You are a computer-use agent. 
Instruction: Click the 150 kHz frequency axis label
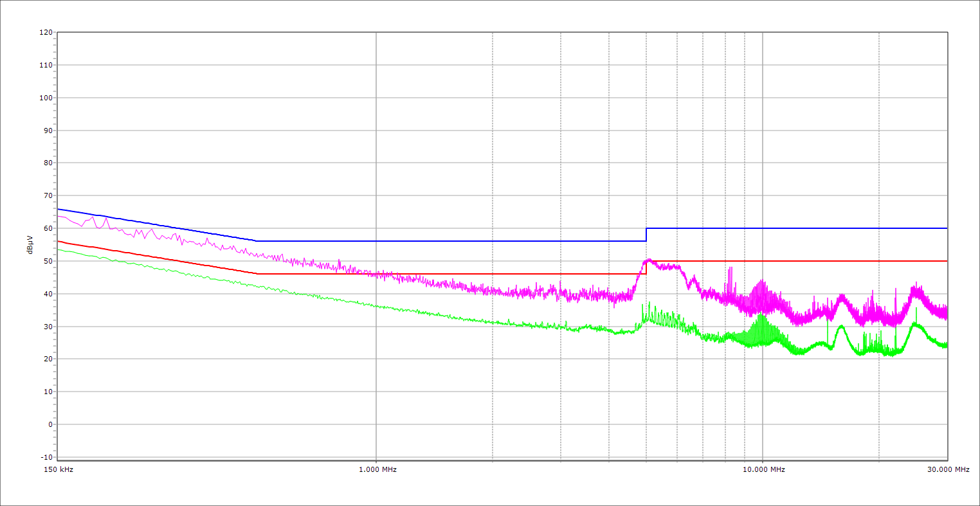click(59, 469)
